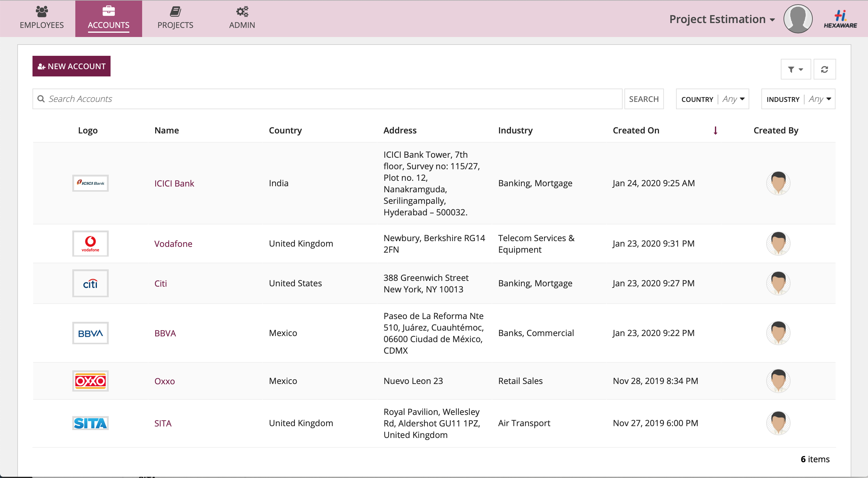Click the SITA logo icon
Viewport: 868px width, 478px height.
(x=90, y=423)
